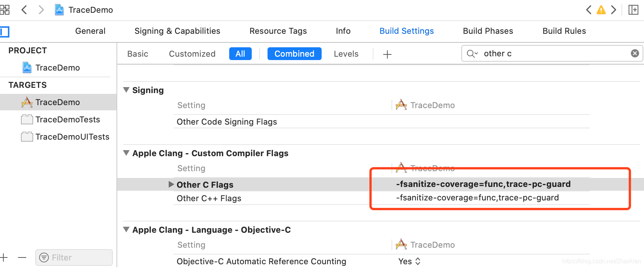
Task: Click the Other C Flags setting name
Action: click(x=205, y=185)
